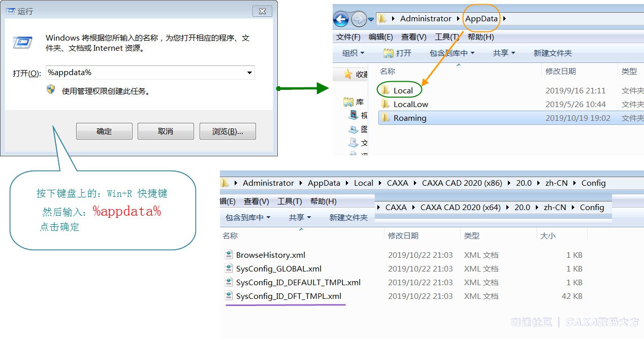Viewport: 644px width, 339px height.
Task: Open the 文件(F) menu
Action: click(348, 37)
